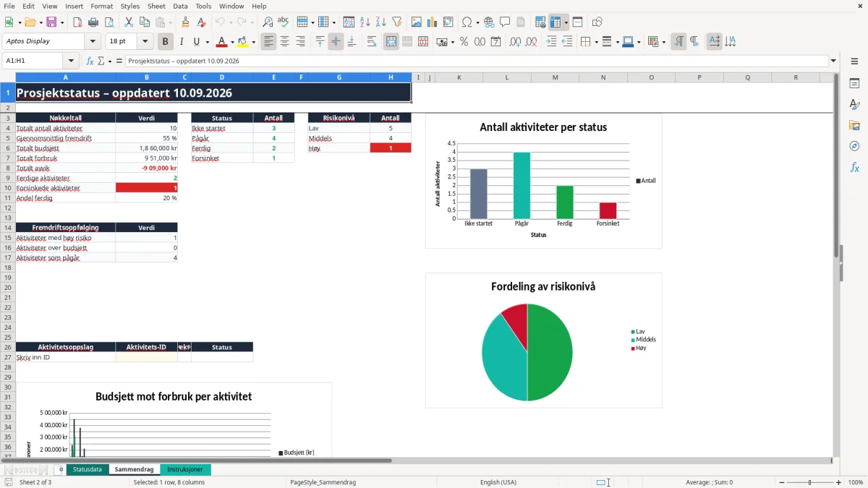
Task: Open the Sheet menu
Action: tap(156, 6)
